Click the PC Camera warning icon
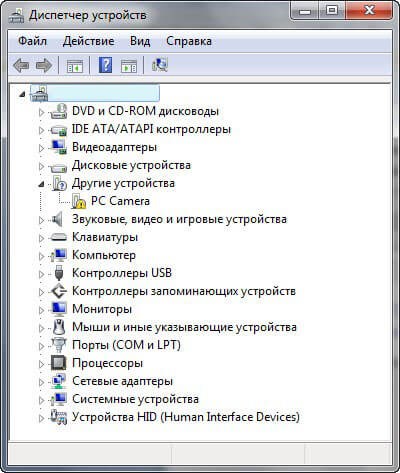The width and height of the screenshot is (400, 473). pos(78,201)
